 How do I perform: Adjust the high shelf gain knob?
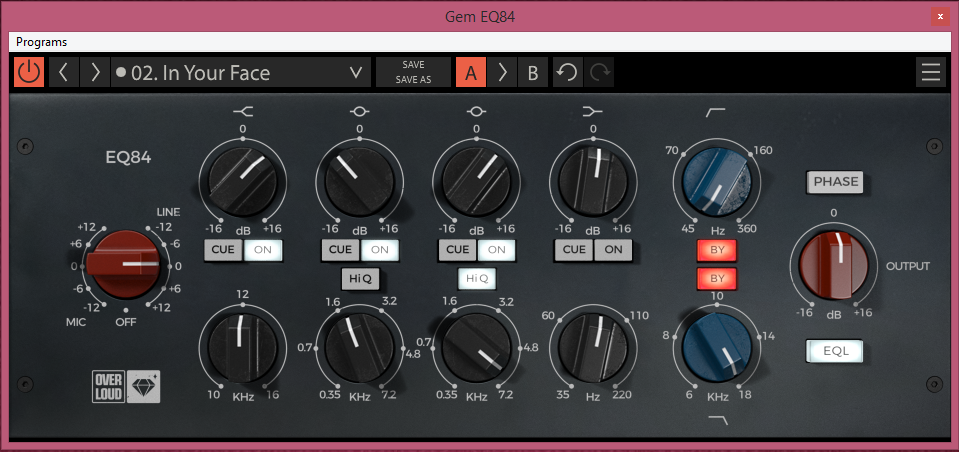pyautogui.click(x=243, y=181)
